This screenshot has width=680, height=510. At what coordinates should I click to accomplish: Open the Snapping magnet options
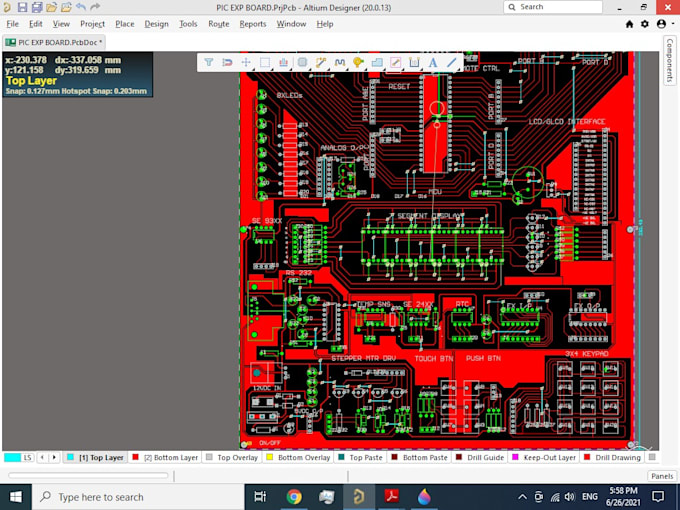(x=227, y=62)
